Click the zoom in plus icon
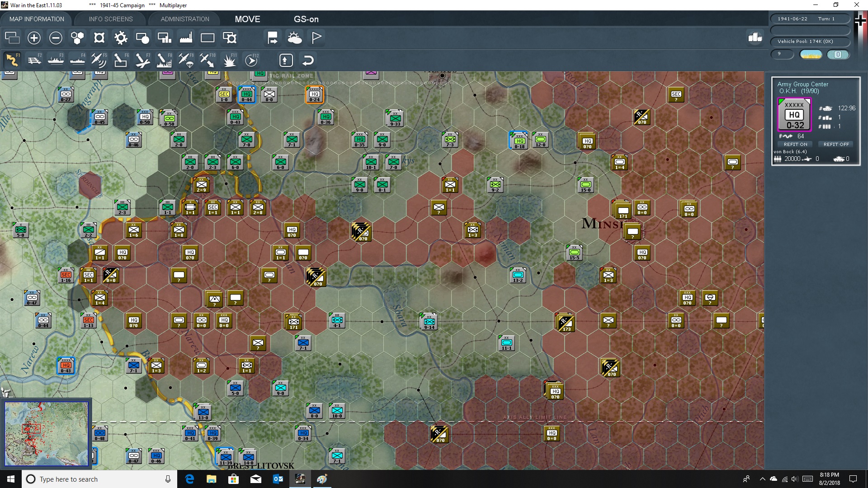 click(34, 38)
